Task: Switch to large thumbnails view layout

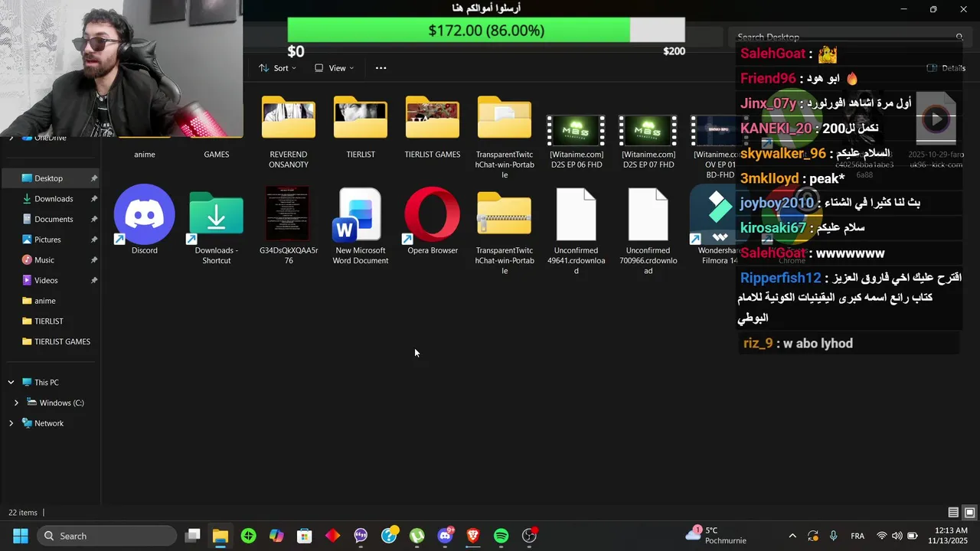Action: [x=969, y=513]
